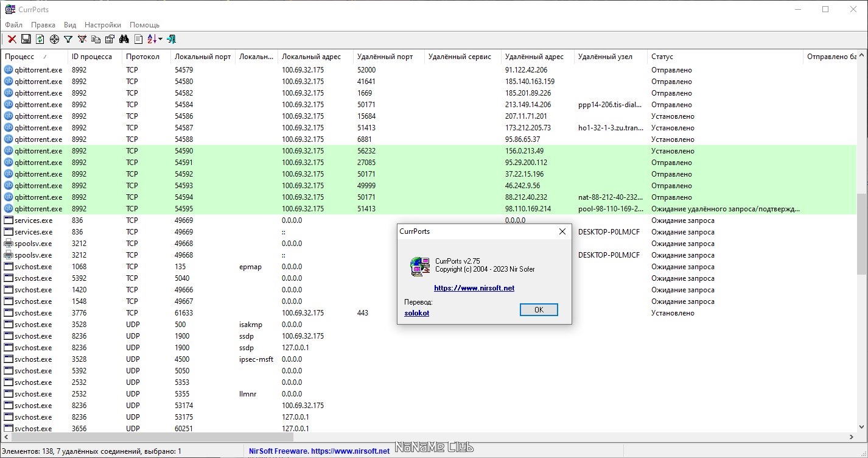Open the Настройки menu
The width and height of the screenshot is (868, 458).
[103, 25]
